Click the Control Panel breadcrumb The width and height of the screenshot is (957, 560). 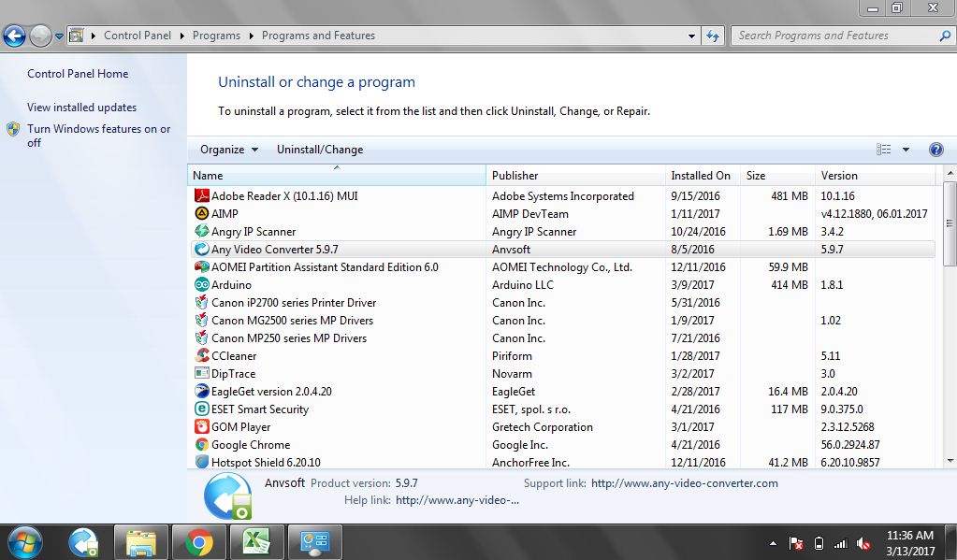tap(138, 36)
